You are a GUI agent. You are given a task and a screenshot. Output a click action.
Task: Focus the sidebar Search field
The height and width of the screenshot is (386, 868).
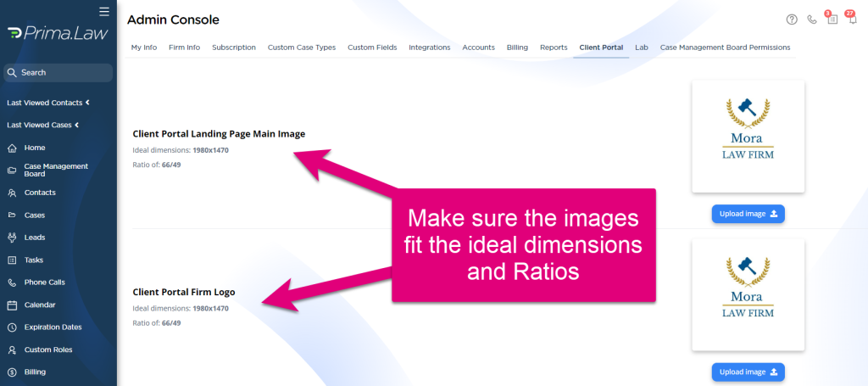[x=58, y=73]
